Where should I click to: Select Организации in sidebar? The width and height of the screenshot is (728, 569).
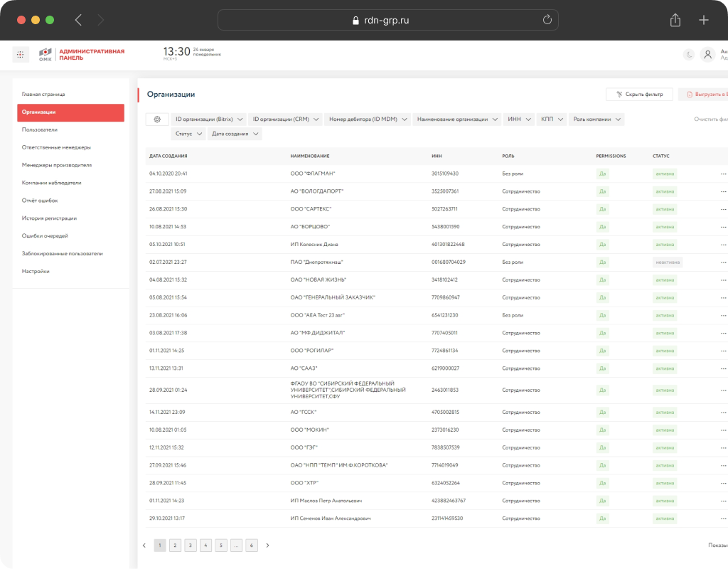[70, 112]
